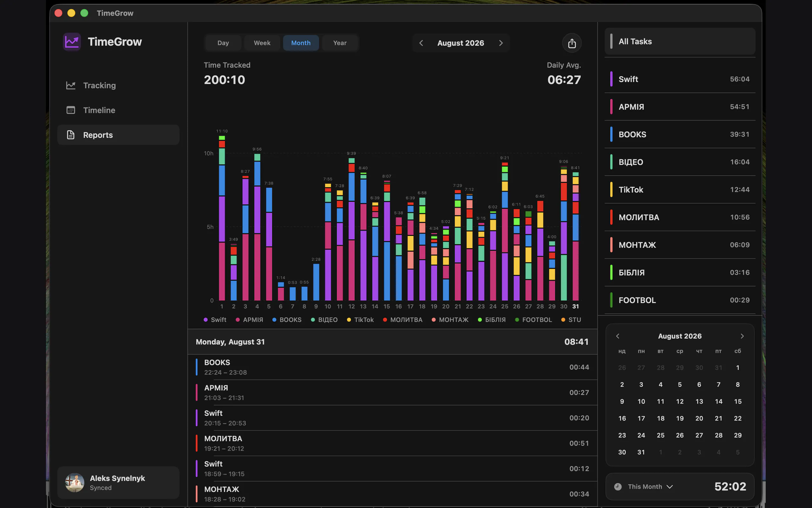
Task: Select the Swift task row
Action: (x=680, y=79)
